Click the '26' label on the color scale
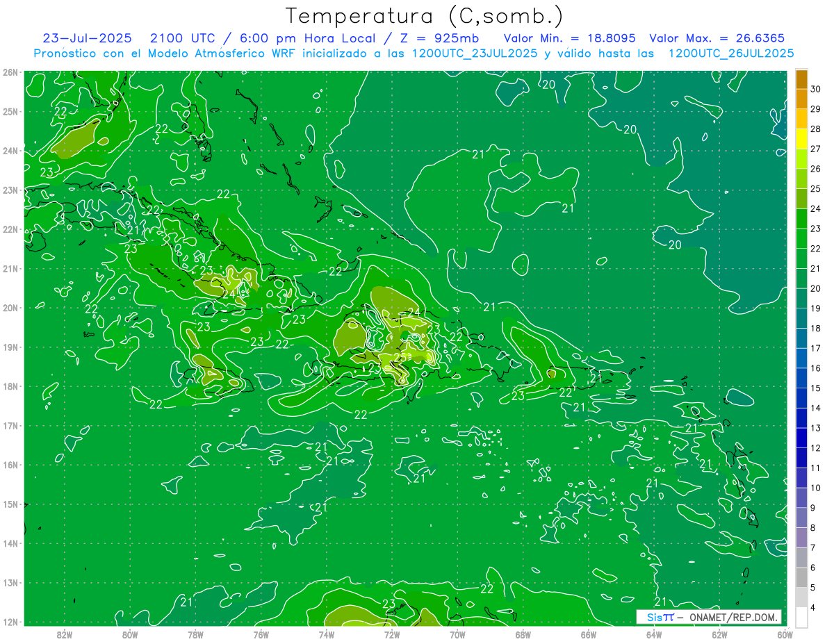 click(x=816, y=169)
